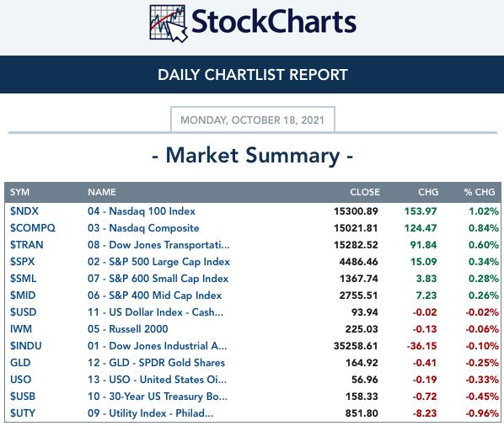The width and height of the screenshot is (504, 426).
Task: Select the $UTY symbol link
Action: point(23,413)
